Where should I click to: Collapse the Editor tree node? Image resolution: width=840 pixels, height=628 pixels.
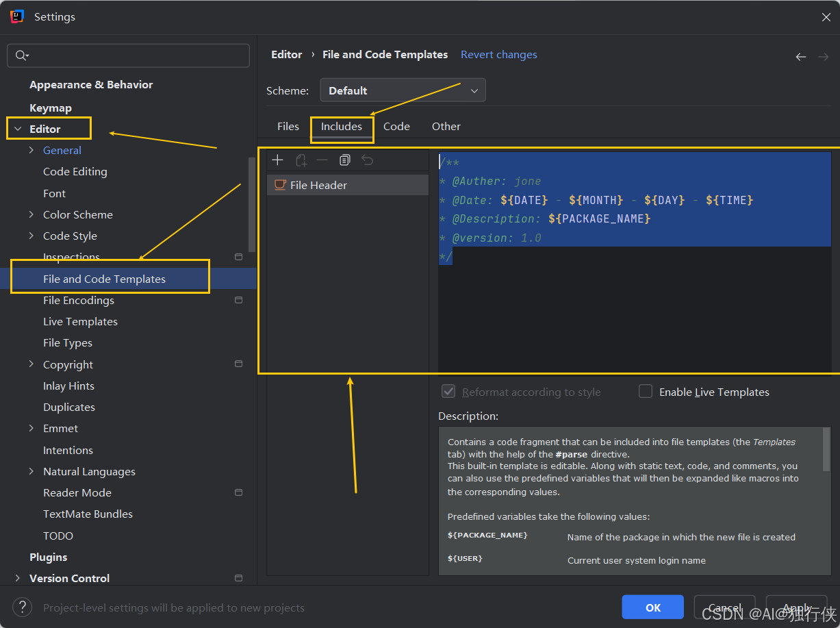pos(18,129)
